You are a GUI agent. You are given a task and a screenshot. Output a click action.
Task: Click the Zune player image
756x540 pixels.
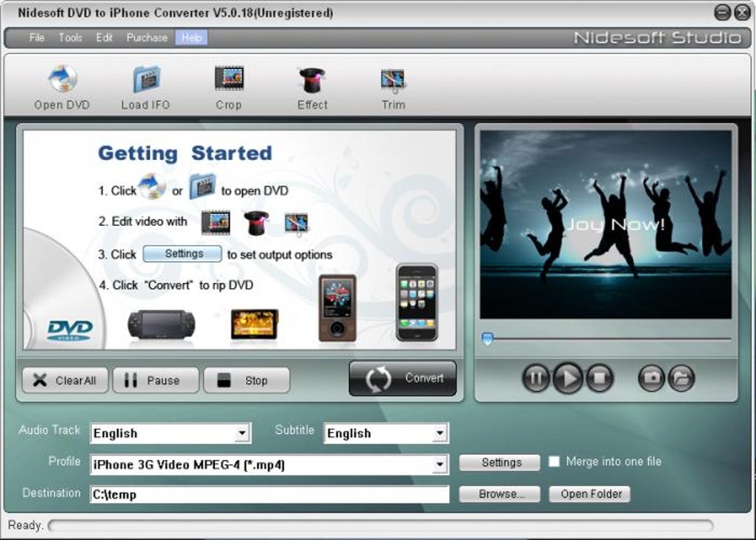337,308
